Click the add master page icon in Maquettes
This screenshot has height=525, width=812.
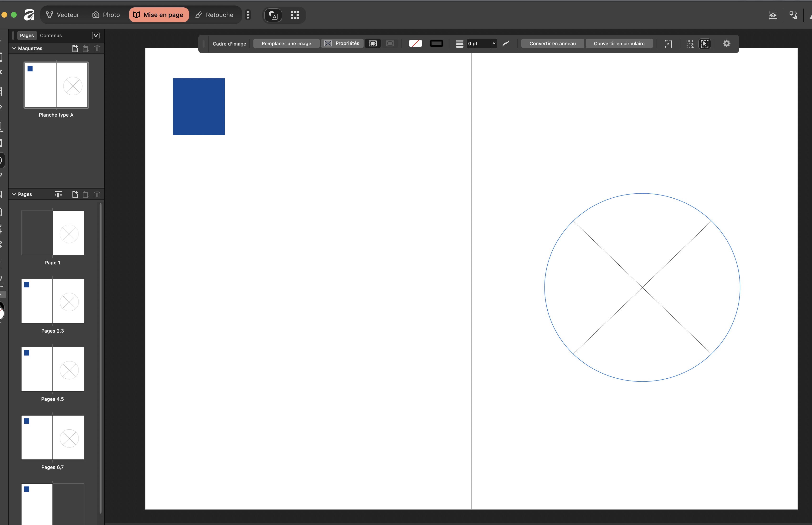tap(75, 48)
